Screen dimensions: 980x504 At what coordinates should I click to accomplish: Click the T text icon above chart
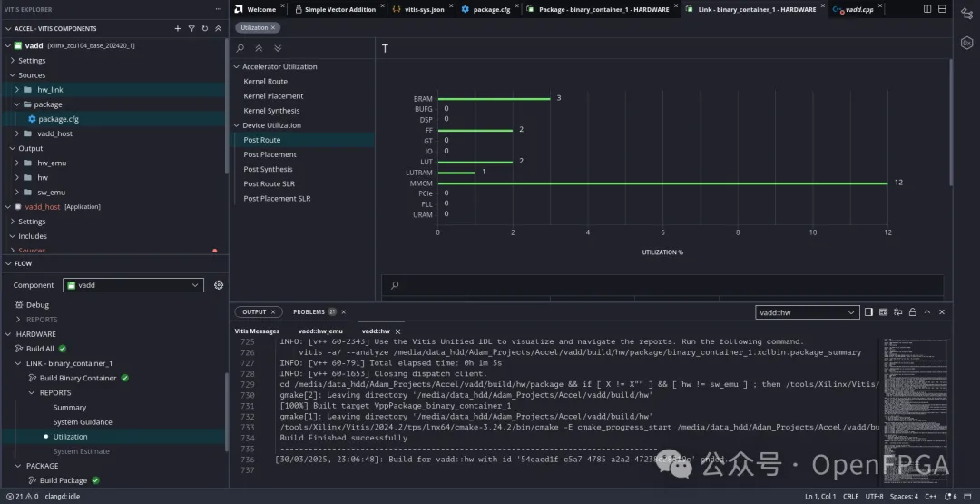point(385,49)
